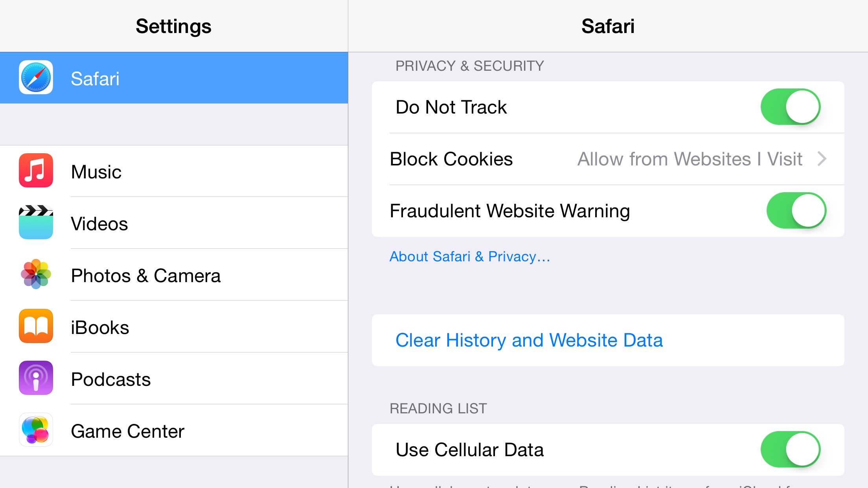Open the Block Cookies row label

[x=451, y=159]
